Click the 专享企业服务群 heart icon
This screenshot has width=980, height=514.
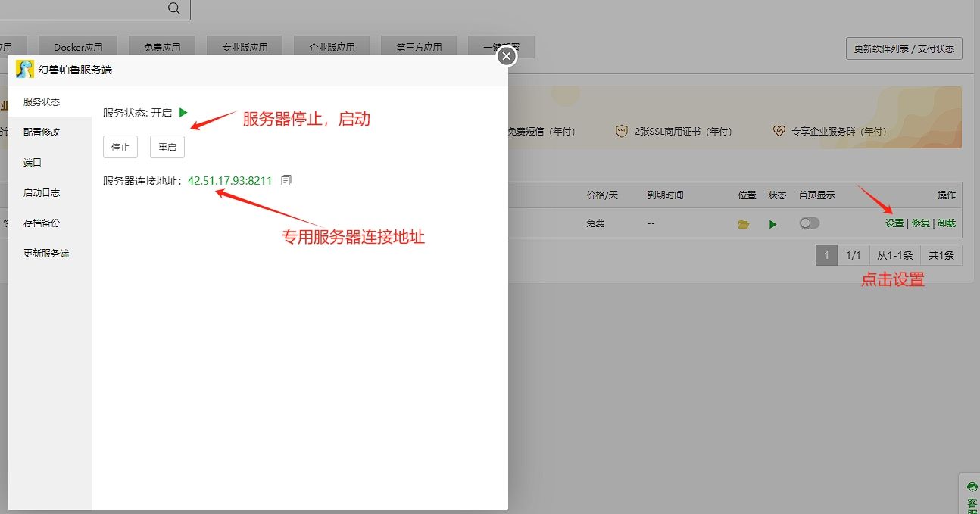(779, 131)
